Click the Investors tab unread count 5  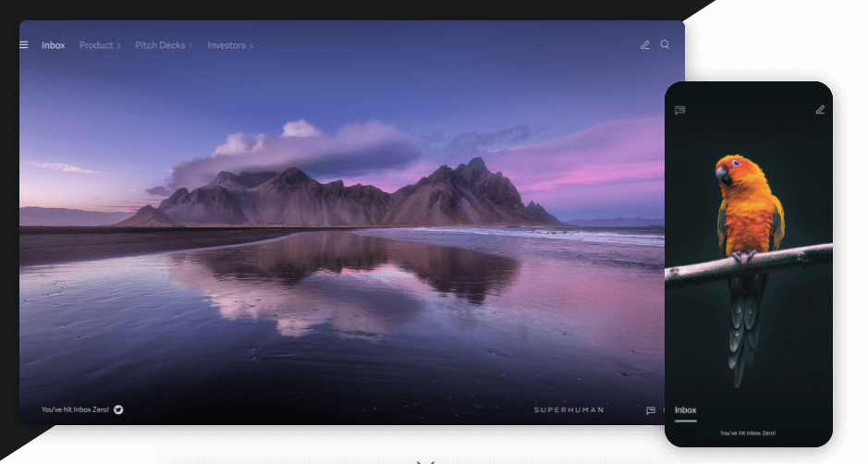point(251,46)
